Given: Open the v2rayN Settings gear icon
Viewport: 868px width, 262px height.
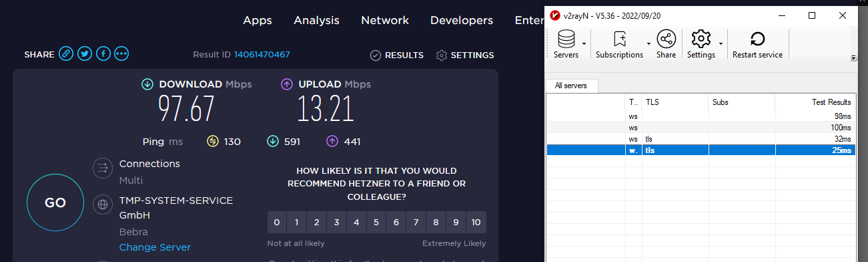Looking at the screenshot, I should tap(701, 39).
